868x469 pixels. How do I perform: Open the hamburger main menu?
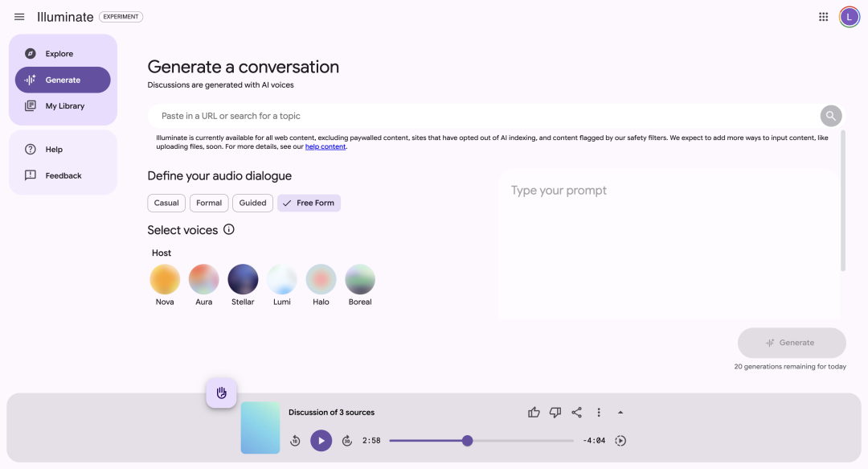click(19, 17)
